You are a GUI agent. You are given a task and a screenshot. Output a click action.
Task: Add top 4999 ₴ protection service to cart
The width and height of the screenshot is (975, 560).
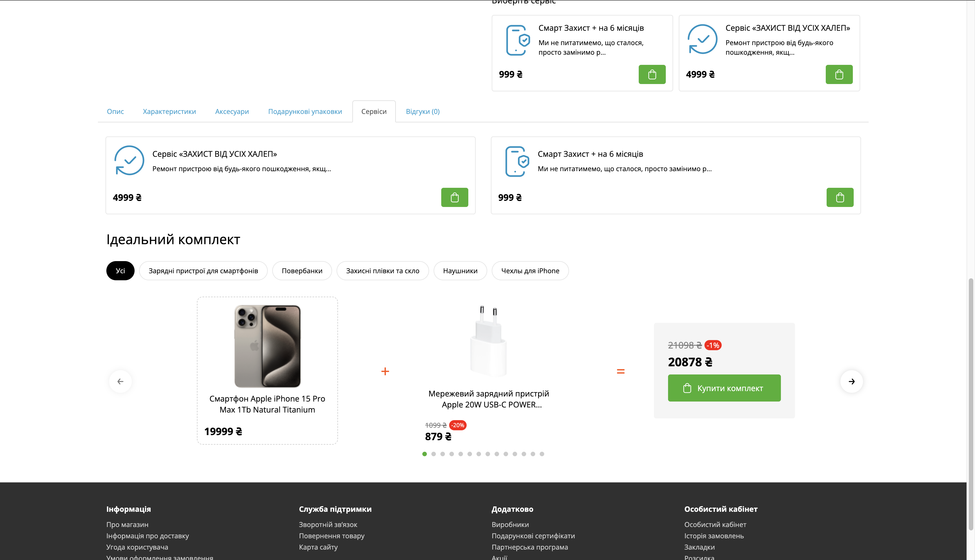839,74
